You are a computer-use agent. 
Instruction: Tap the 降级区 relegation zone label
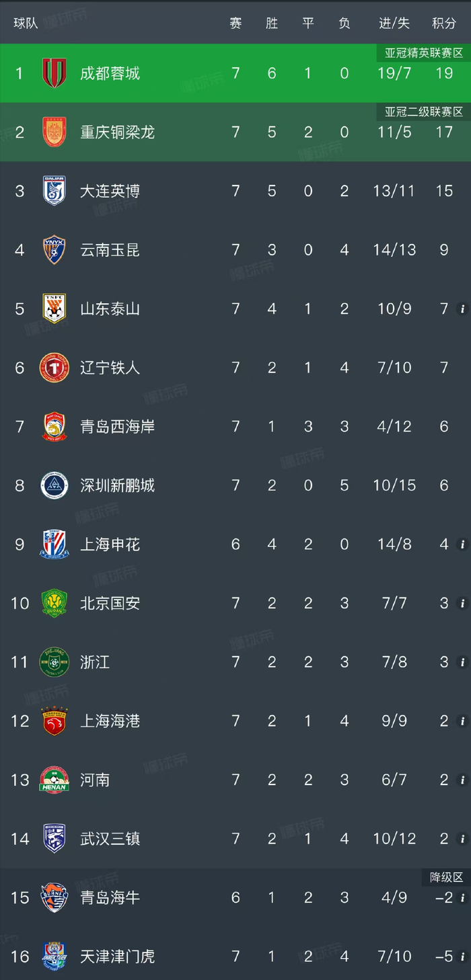pos(447,877)
